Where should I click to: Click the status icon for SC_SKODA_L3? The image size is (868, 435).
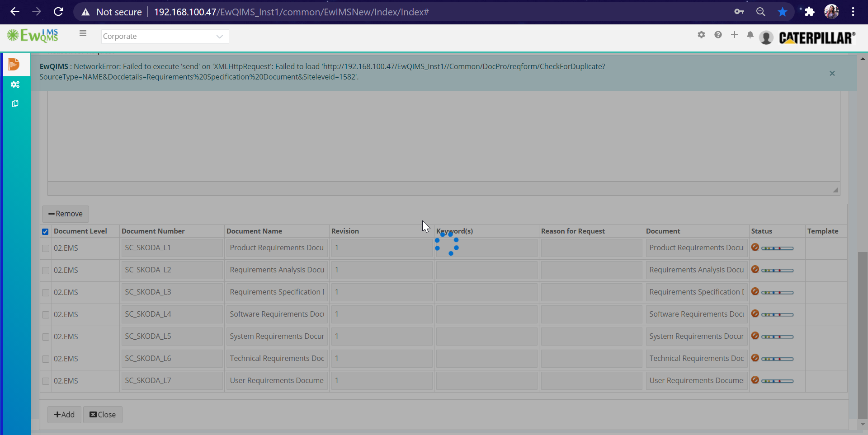pos(755,291)
